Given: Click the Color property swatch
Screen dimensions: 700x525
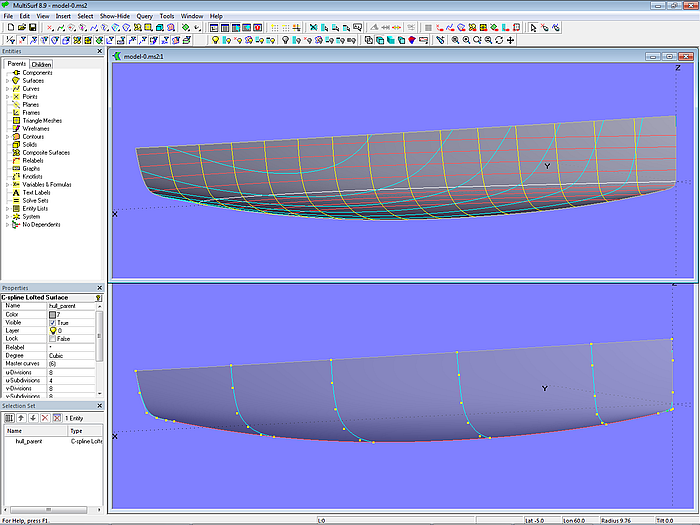Looking at the screenshot, I should [x=53, y=315].
